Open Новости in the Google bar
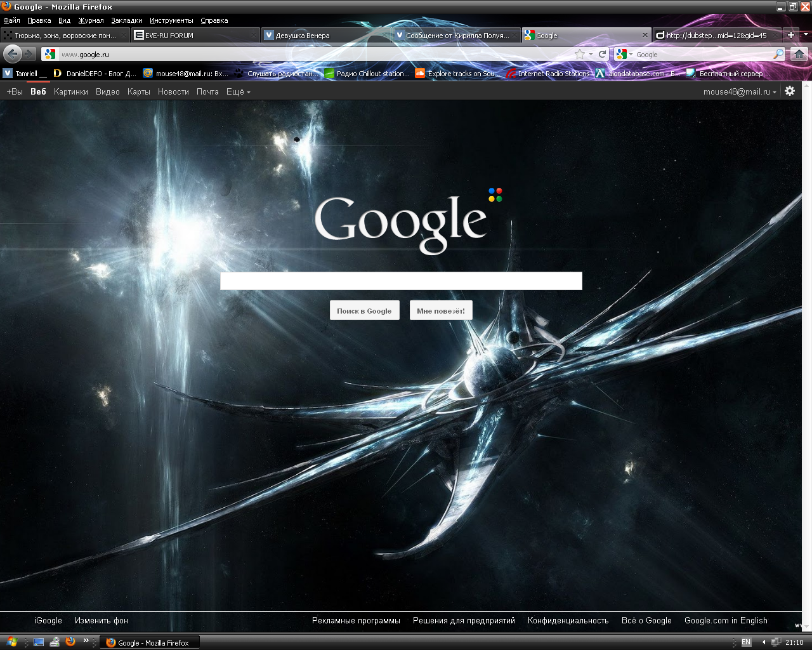The height and width of the screenshot is (650, 812). (173, 91)
